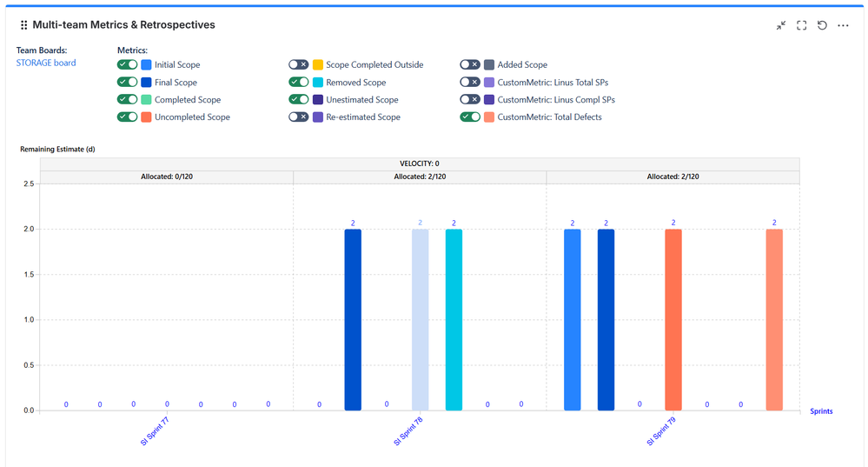Viewport: 868px width, 467px height.
Task: Enable CustomMetric: Linus Compl SPs toggle
Action: (x=470, y=100)
